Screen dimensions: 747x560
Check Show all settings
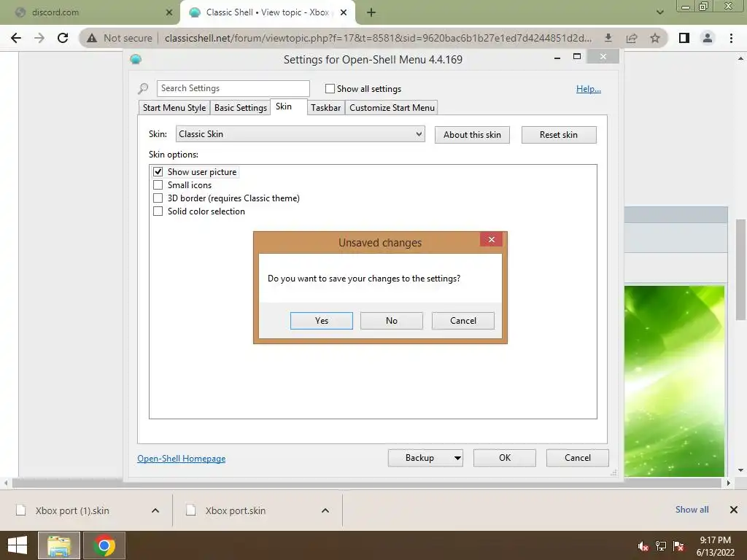(330, 88)
